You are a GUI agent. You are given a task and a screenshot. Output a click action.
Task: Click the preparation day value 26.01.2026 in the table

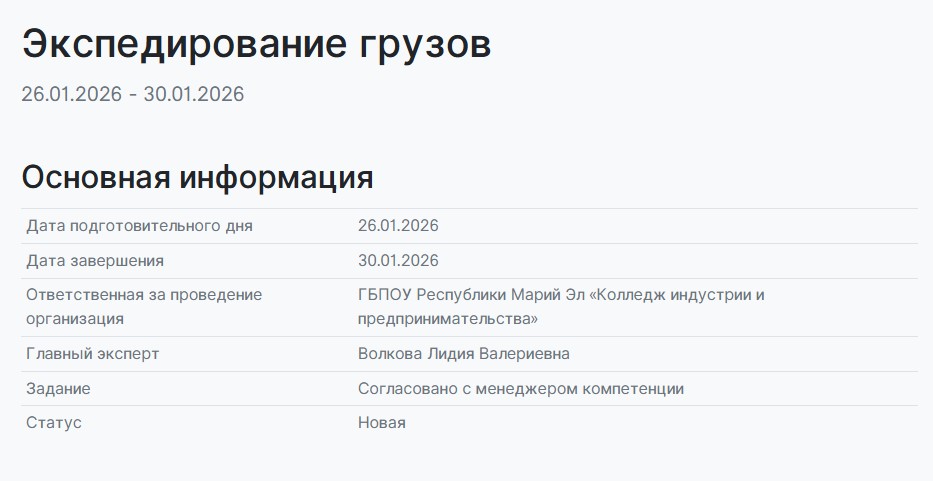coord(398,226)
